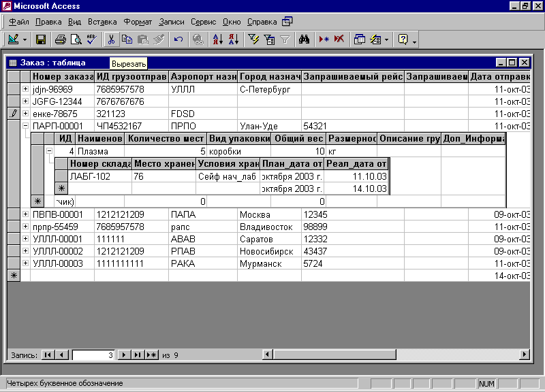Click the Cut scissors icon
This screenshot has height=392, width=545.
point(111,39)
